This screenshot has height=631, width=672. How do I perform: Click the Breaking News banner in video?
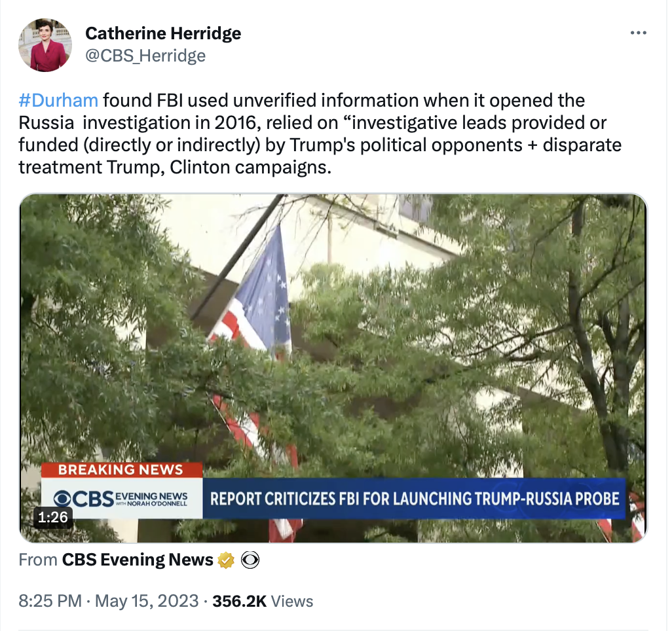pos(121,470)
